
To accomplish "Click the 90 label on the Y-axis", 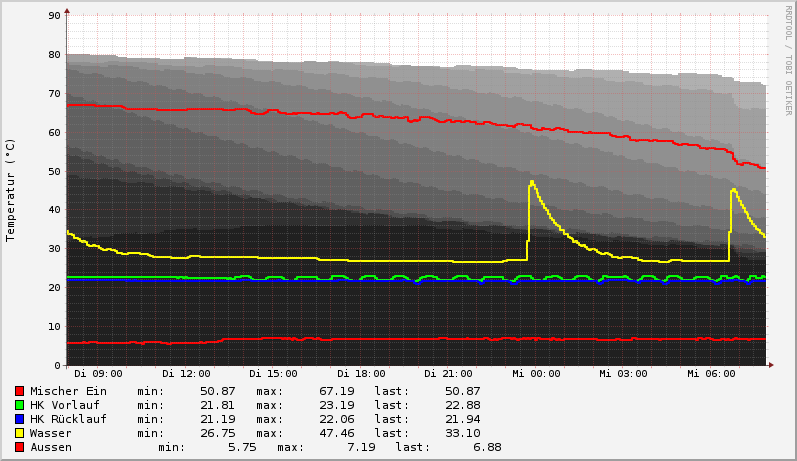I will 55,16.
